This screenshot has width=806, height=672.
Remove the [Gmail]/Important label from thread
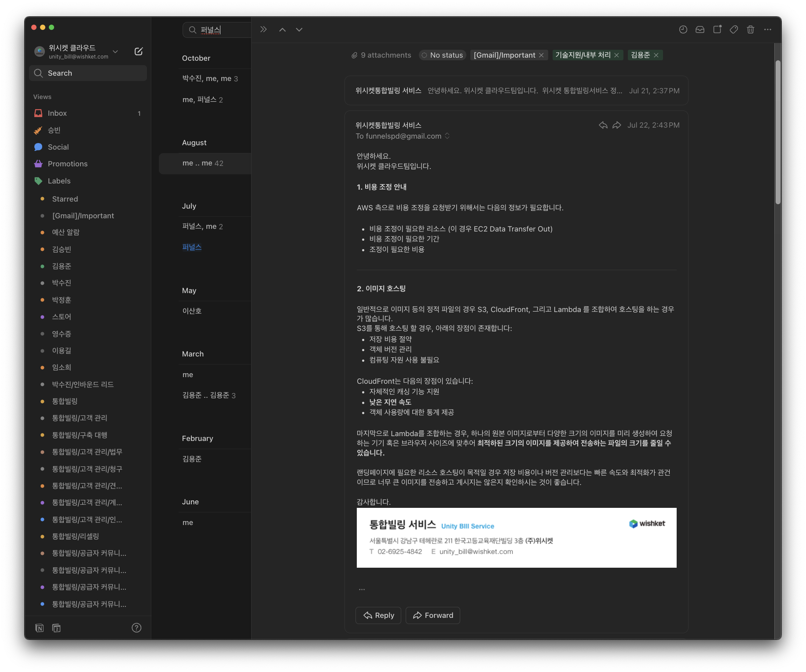point(541,55)
